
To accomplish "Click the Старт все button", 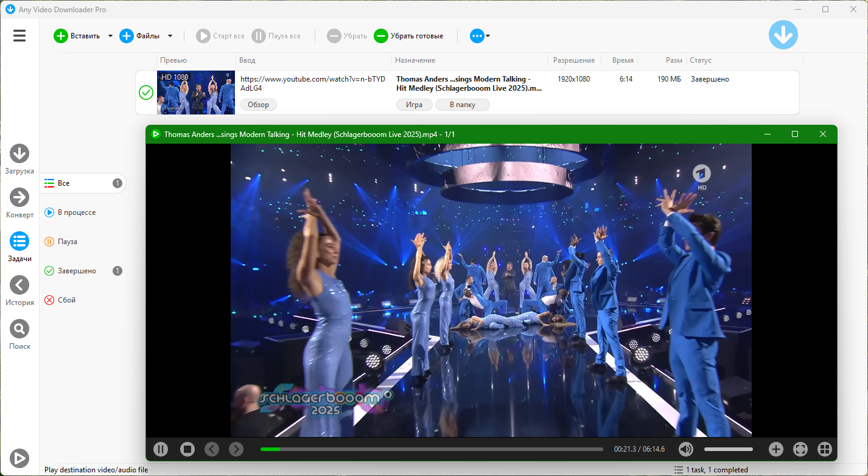I will click(220, 36).
